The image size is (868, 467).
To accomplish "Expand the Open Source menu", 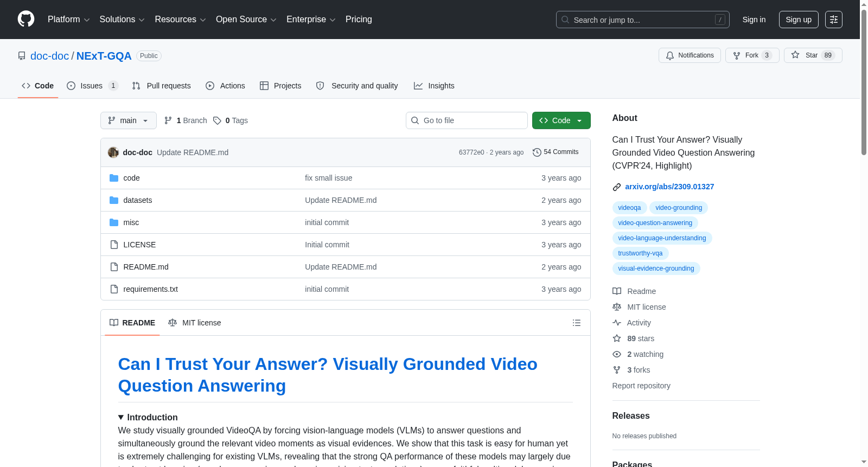I will [x=246, y=20].
